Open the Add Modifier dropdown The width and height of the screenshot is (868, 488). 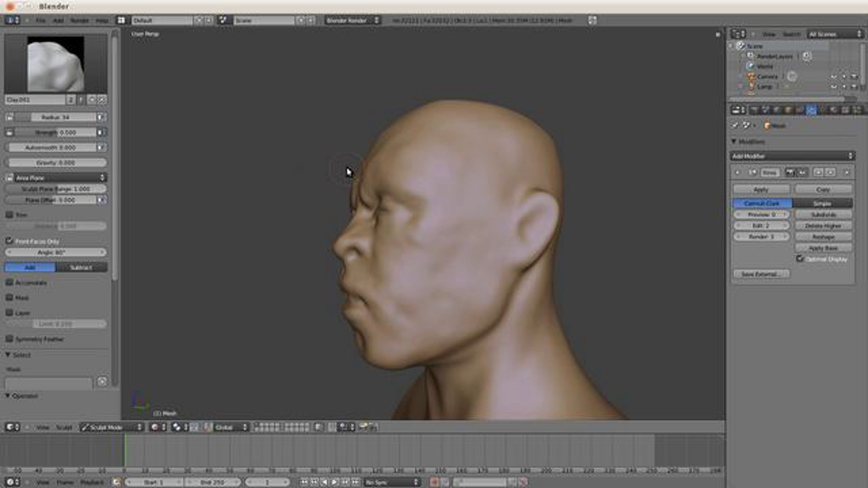tap(792, 156)
